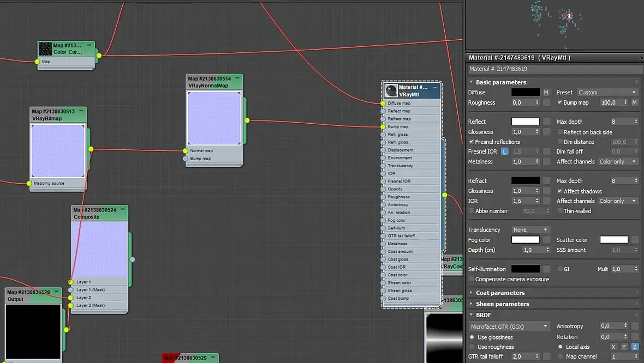Click the Layer 1 (Mask) socket on Composite
Image resolution: width=644 pixels, height=363 pixels.
point(70,289)
